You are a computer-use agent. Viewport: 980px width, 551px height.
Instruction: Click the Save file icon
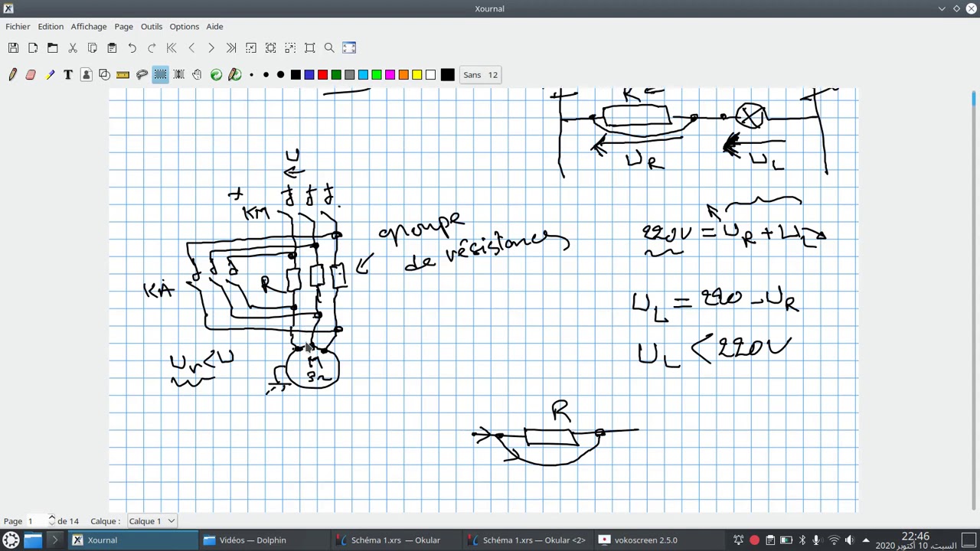[13, 48]
